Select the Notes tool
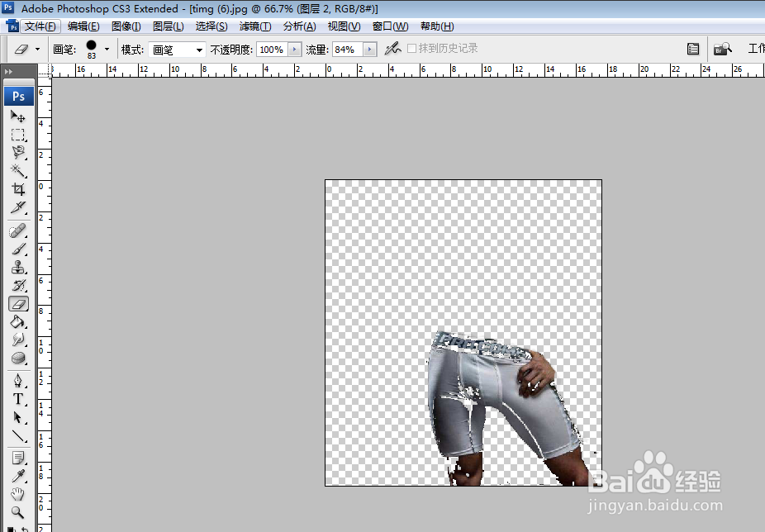Image resolution: width=765 pixels, height=532 pixels. (18, 458)
